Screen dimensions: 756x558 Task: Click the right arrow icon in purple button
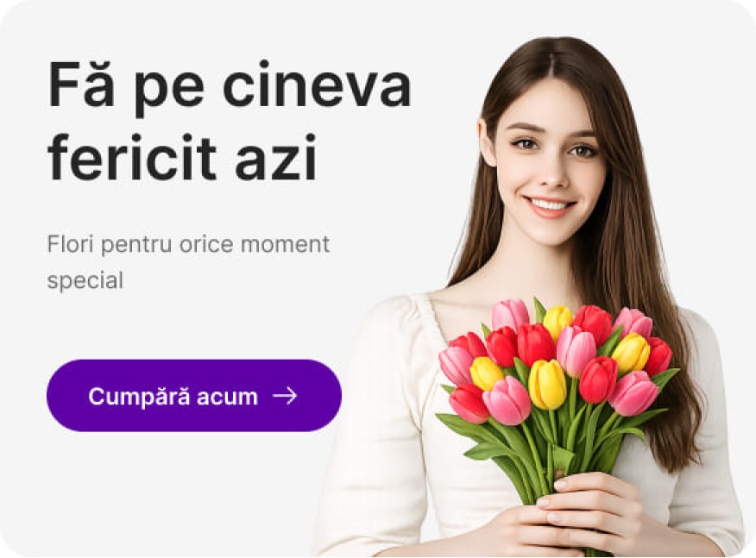click(285, 396)
